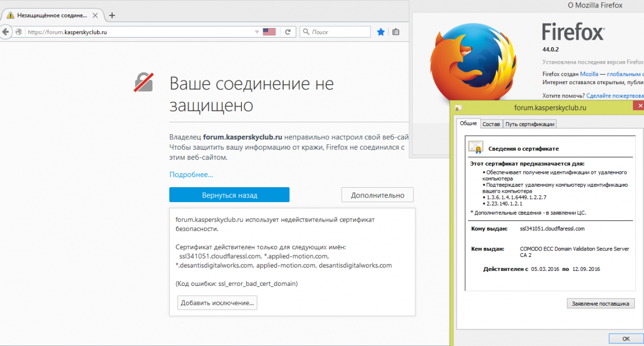Screen dimensions: 644x346
Task: Confirm certificate dialog with OK
Action: (x=626, y=338)
